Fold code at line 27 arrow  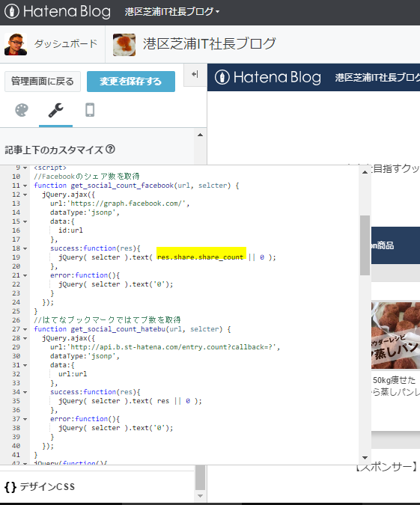(25, 329)
